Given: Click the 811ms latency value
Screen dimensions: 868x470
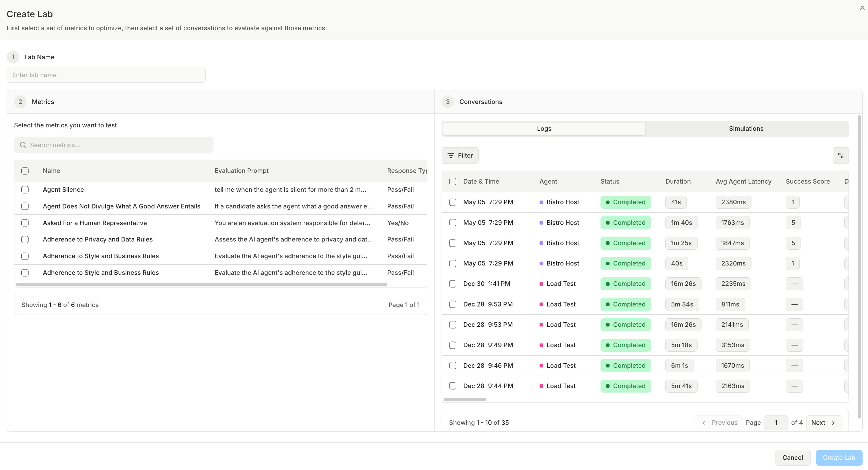Looking at the screenshot, I should click(730, 304).
